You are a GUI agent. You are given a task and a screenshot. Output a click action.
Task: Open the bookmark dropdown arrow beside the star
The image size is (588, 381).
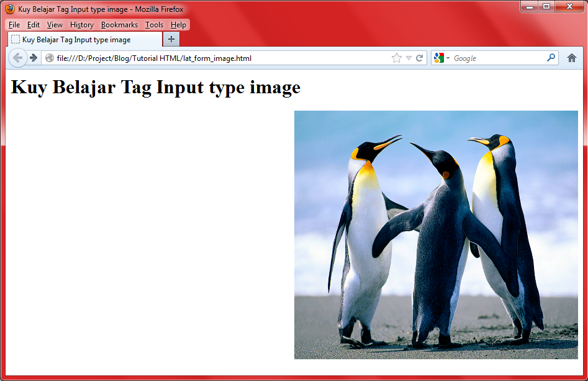click(407, 57)
